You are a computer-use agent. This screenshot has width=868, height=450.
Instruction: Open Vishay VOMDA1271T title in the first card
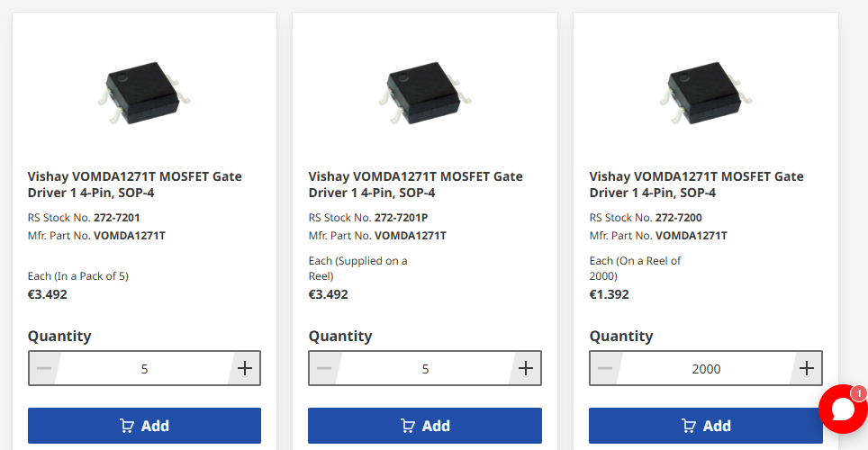(x=135, y=184)
